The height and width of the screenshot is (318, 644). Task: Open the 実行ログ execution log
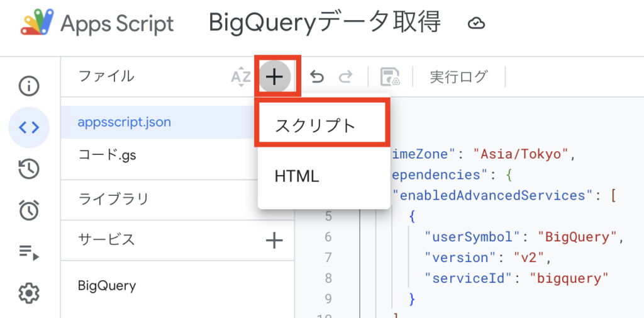(x=459, y=77)
